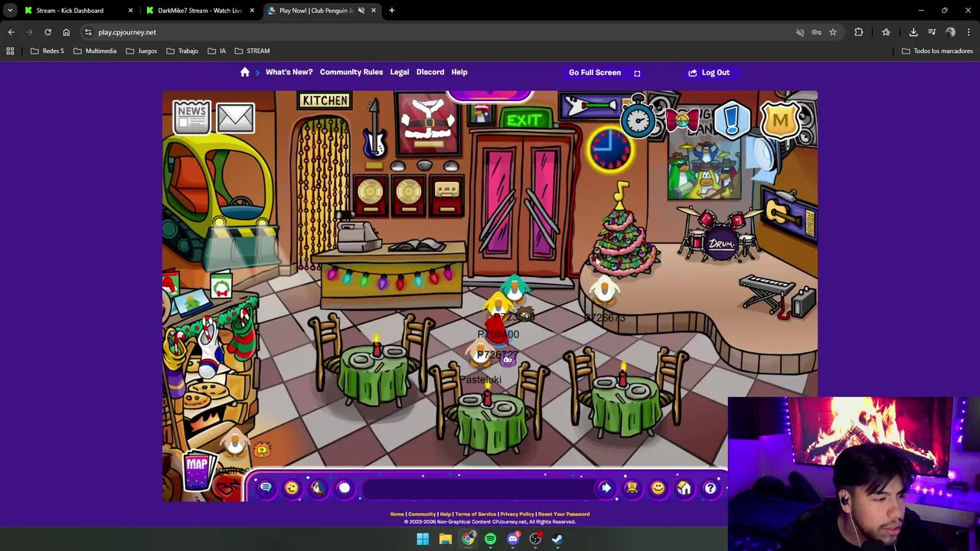Open the chat bubble messages icon

point(266,487)
